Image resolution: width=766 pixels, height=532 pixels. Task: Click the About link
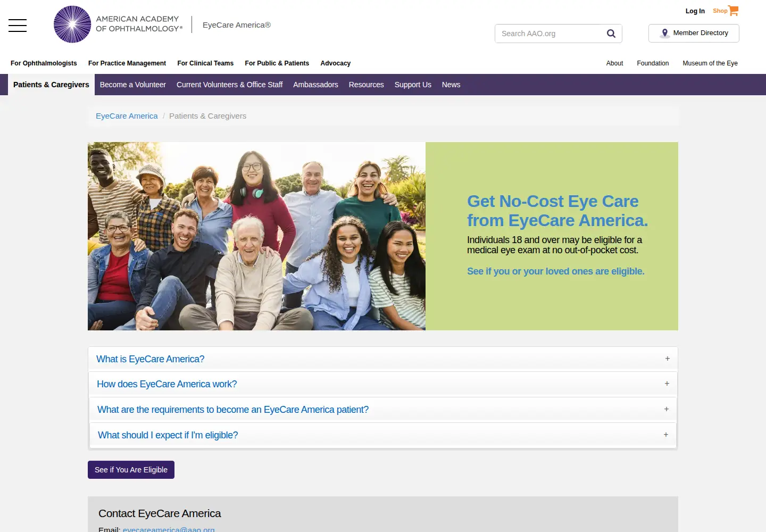pos(614,63)
